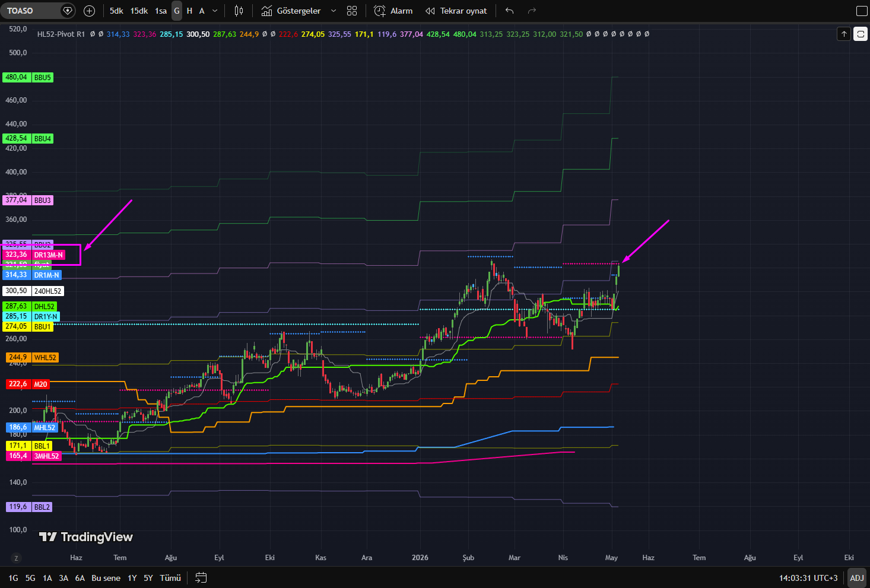Choose the A monthly interval
This screenshot has height=588, width=870.
(x=202, y=11)
